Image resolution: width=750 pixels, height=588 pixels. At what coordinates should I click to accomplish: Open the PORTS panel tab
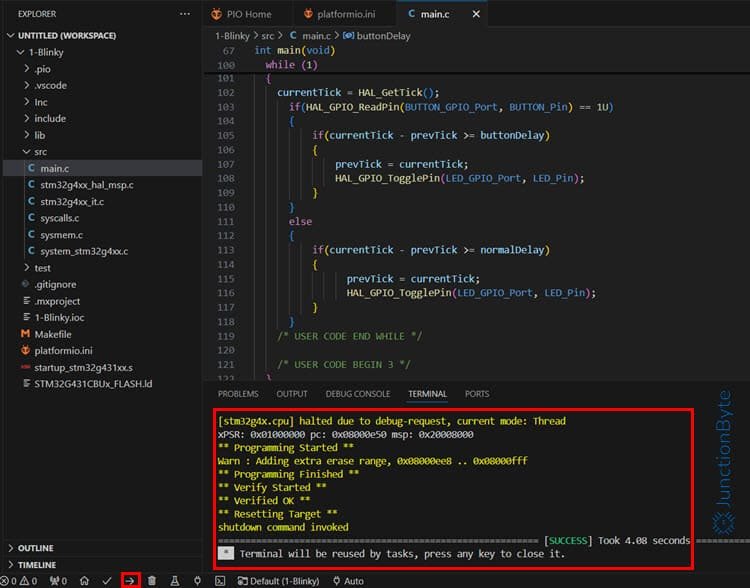tap(477, 394)
